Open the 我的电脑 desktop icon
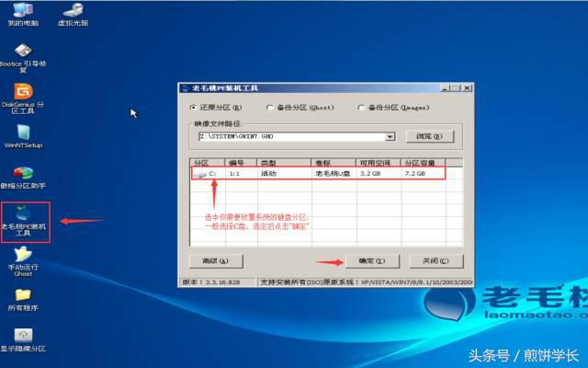This screenshot has height=368, width=588. click(x=23, y=14)
